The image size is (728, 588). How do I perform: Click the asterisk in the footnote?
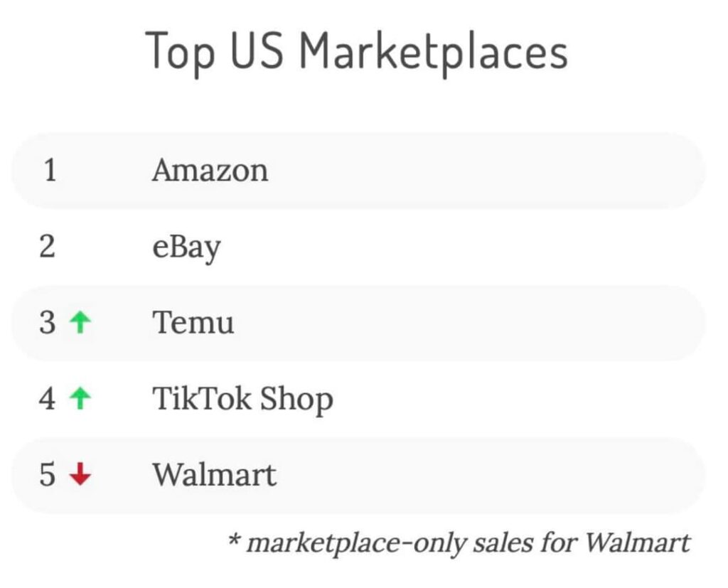pos(235,540)
